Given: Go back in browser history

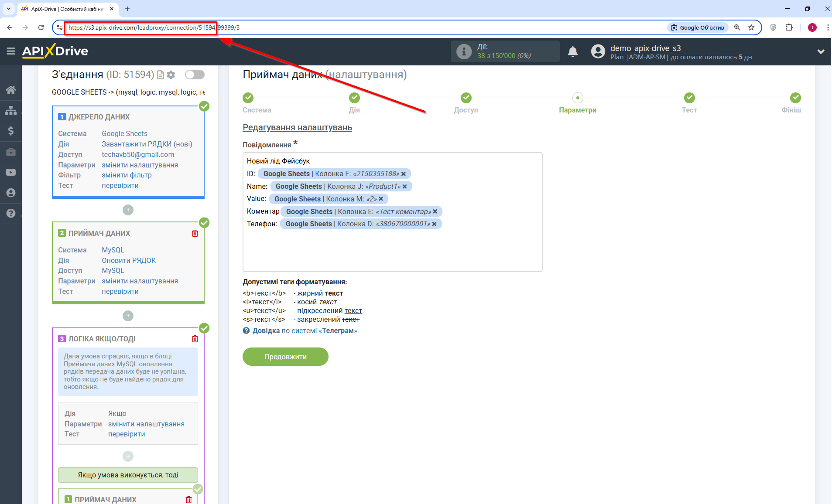Looking at the screenshot, I should tap(10, 27).
